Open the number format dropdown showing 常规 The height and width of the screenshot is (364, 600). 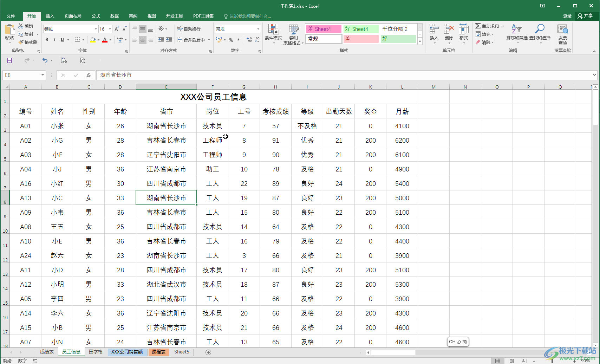click(x=259, y=29)
